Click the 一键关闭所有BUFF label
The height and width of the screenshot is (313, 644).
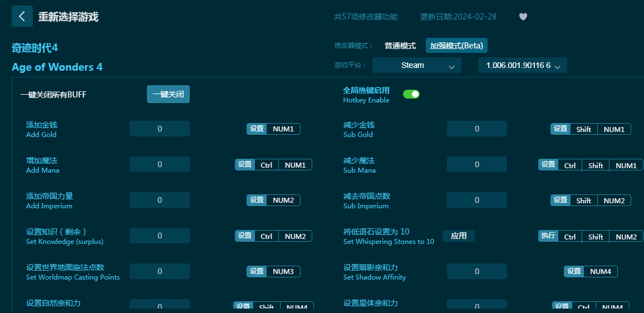coord(53,95)
